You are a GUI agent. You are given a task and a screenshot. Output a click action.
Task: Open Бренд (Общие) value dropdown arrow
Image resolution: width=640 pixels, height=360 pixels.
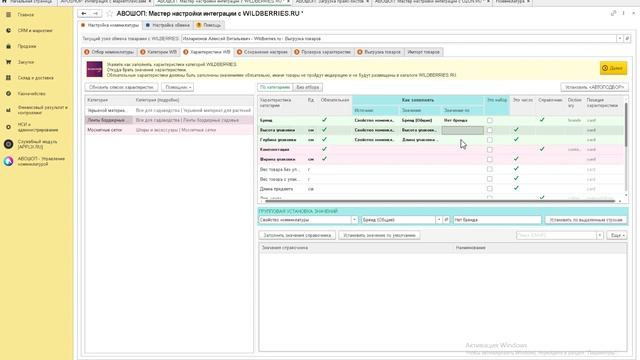(x=439, y=220)
